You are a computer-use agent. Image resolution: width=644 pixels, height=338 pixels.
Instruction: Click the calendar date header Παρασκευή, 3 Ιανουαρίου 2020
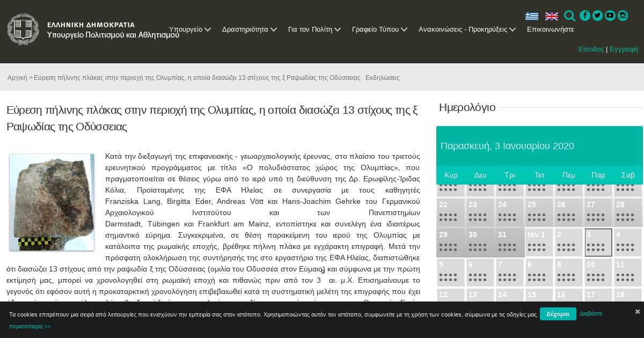tap(507, 146)
